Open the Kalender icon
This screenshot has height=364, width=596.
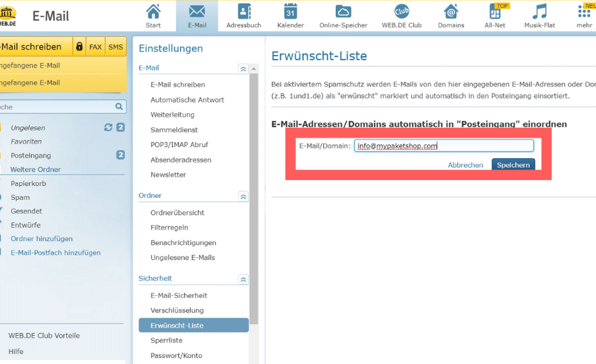coord(290,12)
